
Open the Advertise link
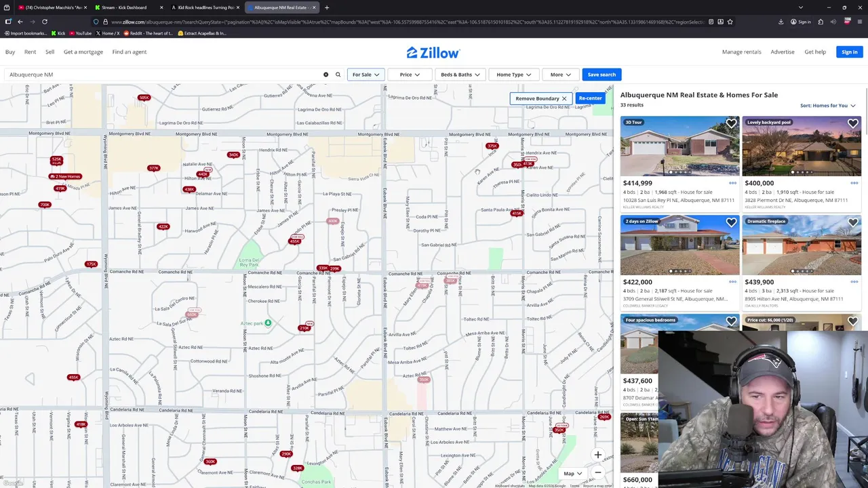[x=782, y=52]
